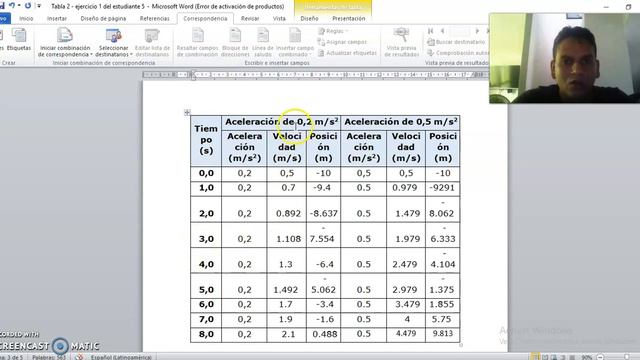Click Comprobación automática de errores
The width and height of the screenshot is (640, 360).
click(458, 53)
